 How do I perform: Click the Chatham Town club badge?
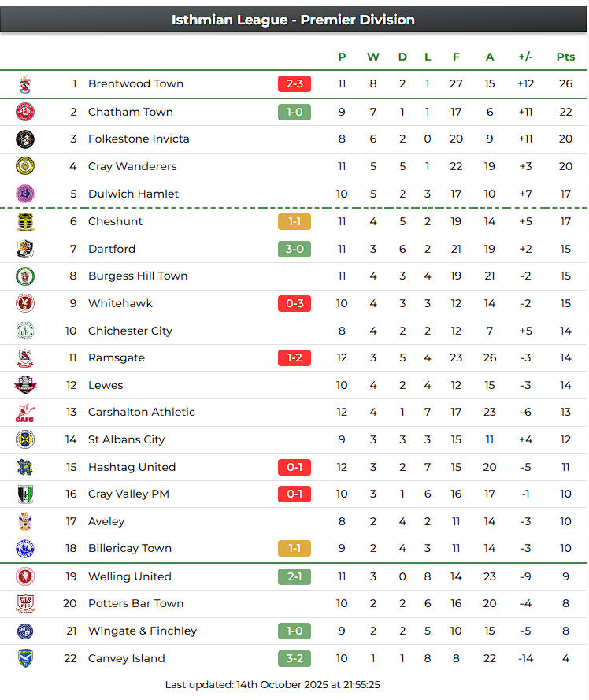click(25, 112)
